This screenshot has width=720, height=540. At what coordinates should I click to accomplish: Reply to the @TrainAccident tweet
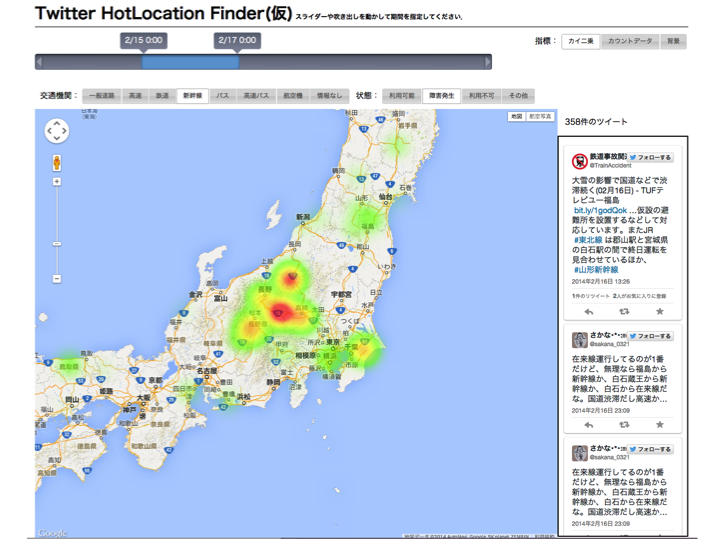pyautogui.click(x=589, y=312)
